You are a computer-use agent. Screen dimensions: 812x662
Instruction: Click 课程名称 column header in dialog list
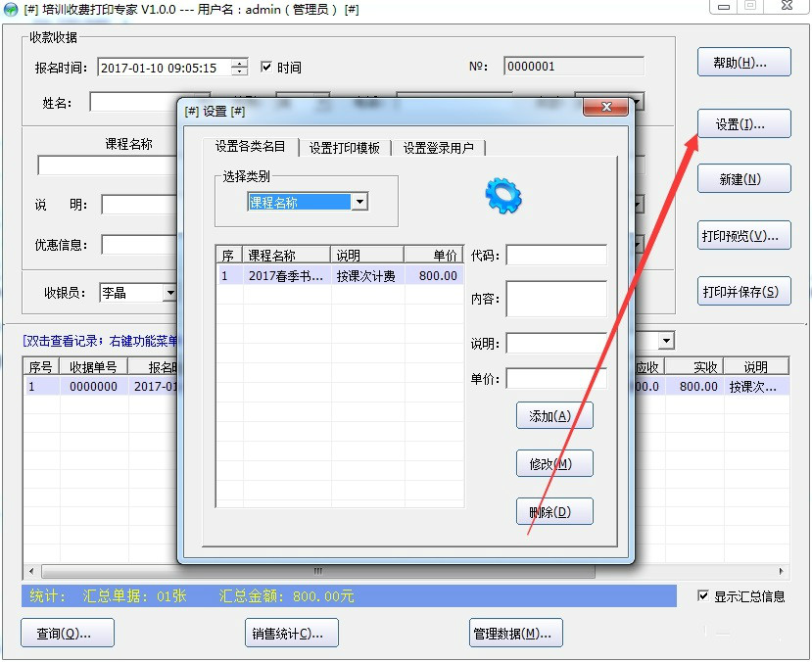(x=286, y=256)
